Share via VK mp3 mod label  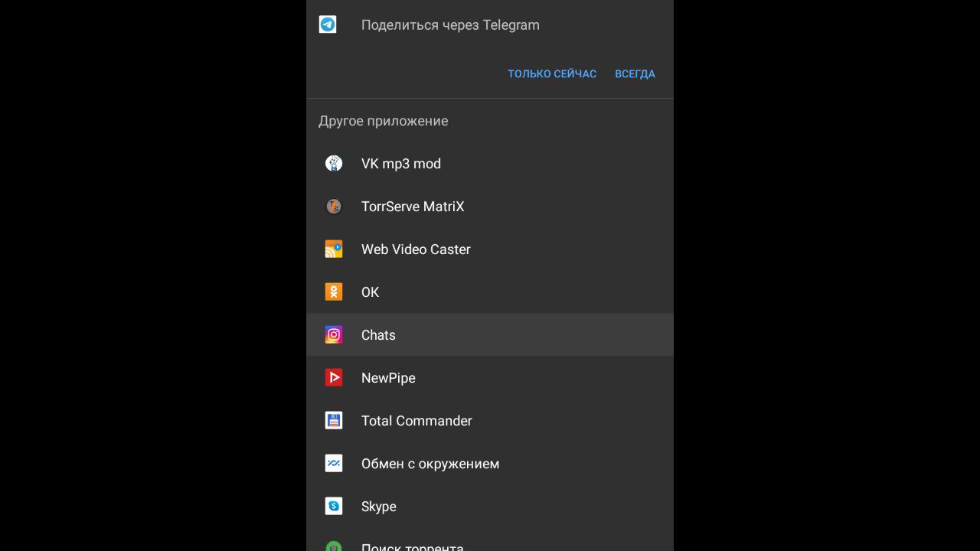coord(401,163)
